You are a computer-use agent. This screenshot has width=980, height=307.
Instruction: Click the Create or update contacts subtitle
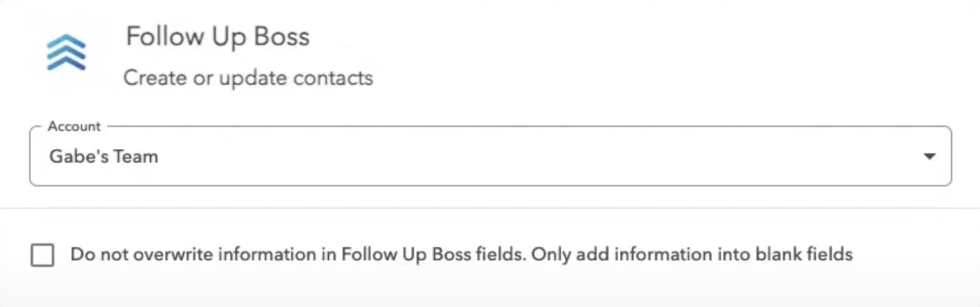[x=248, y=78]
